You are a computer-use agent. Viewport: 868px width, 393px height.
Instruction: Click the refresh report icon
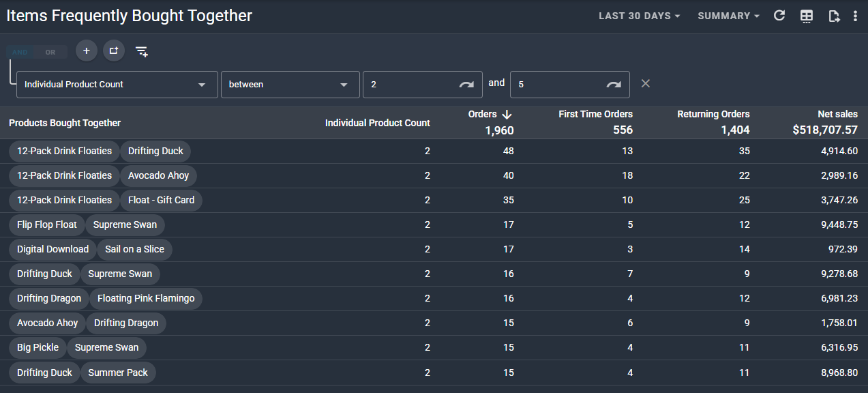(x=779, y=16)
